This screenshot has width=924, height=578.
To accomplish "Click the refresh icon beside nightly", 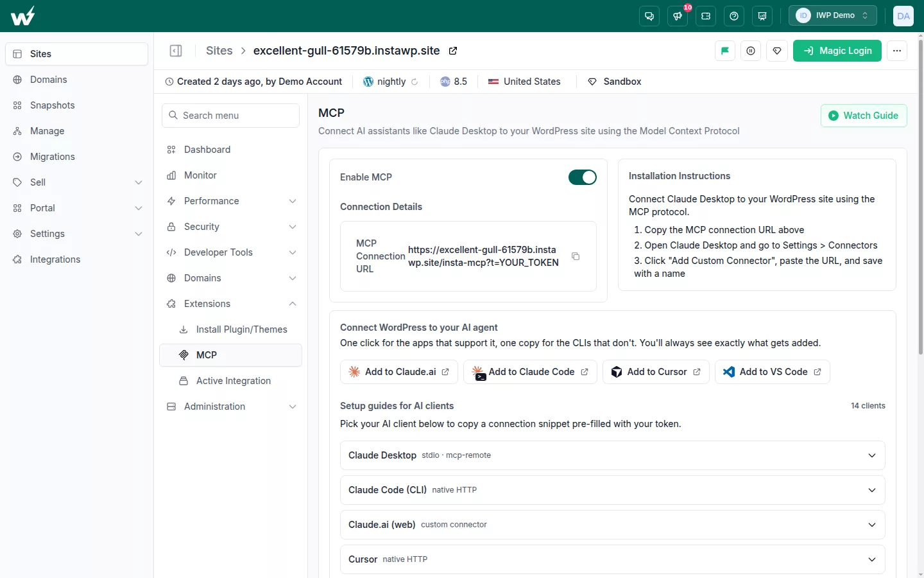I will pyautogui.click(x=415, y=82).
